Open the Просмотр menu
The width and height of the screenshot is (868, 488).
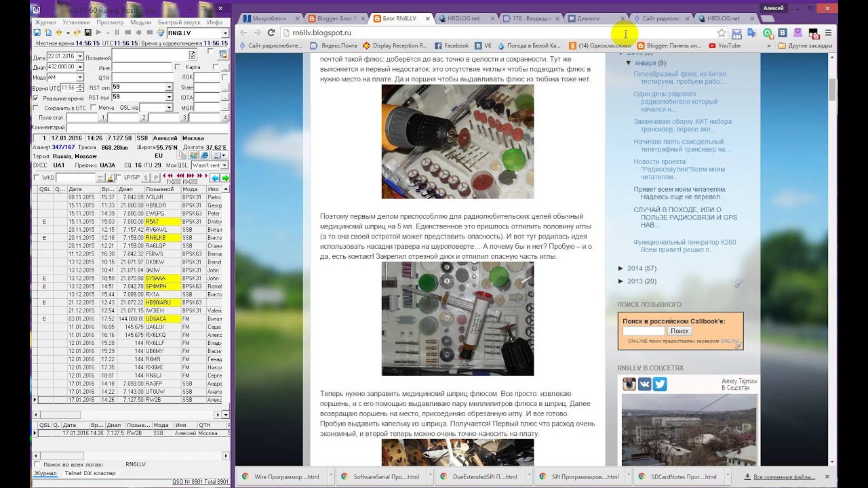point(110,22)
